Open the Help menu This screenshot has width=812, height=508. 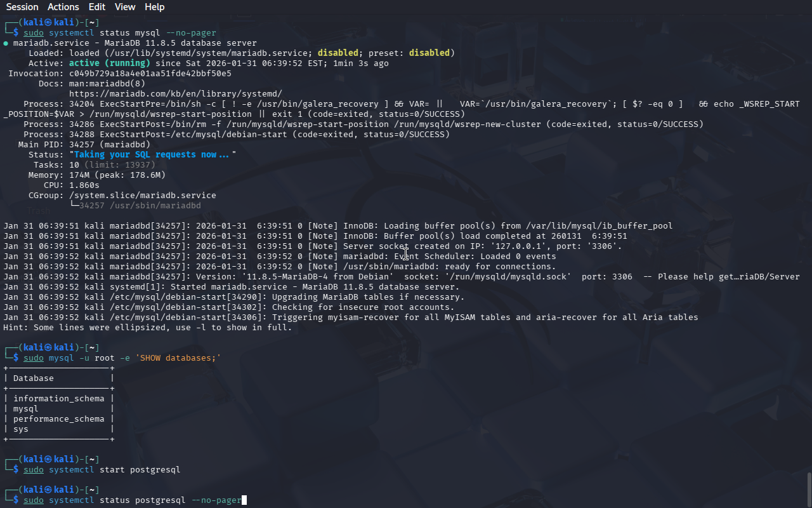tap(154, 7)
